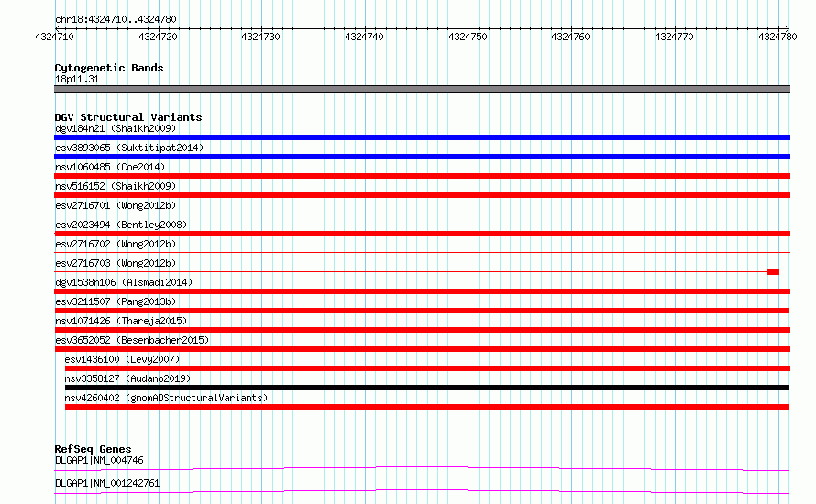Click ruler coordinate 4324770
Screen dimensions: 816x504
click(x=675, y=37)
